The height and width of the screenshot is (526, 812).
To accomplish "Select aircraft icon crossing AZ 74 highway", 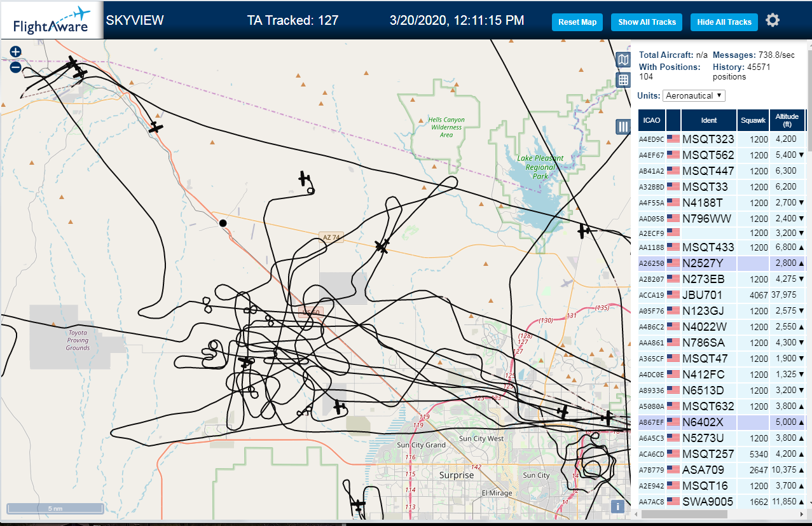I will (382, 246).
